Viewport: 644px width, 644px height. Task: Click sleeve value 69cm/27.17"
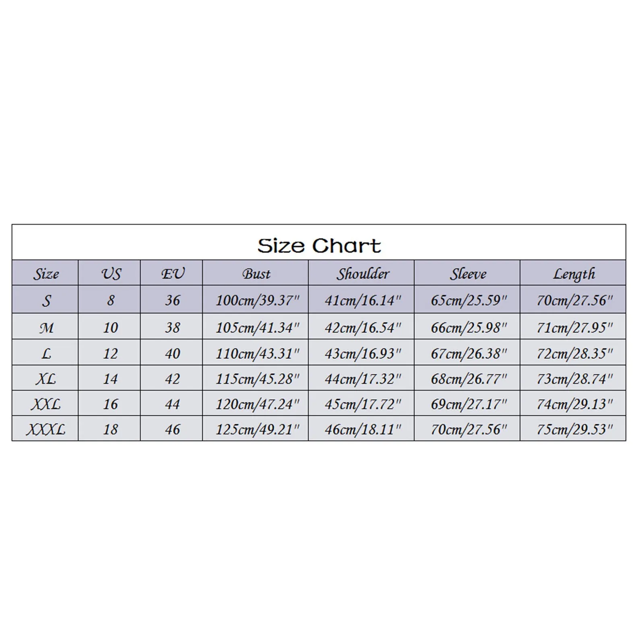point(469,404)
